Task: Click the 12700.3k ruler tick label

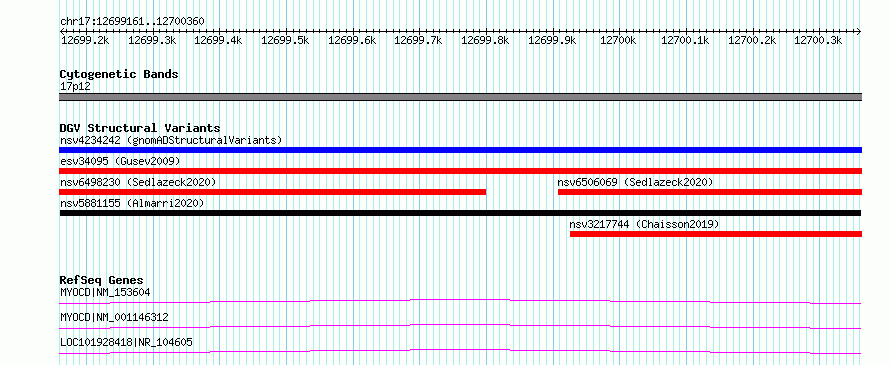Action: (x=818, y=40)
